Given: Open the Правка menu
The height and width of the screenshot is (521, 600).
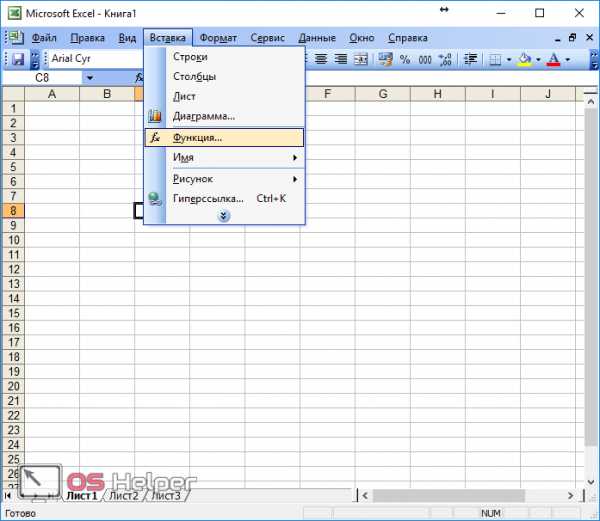Looking at the screenshot, I should 88,38.
